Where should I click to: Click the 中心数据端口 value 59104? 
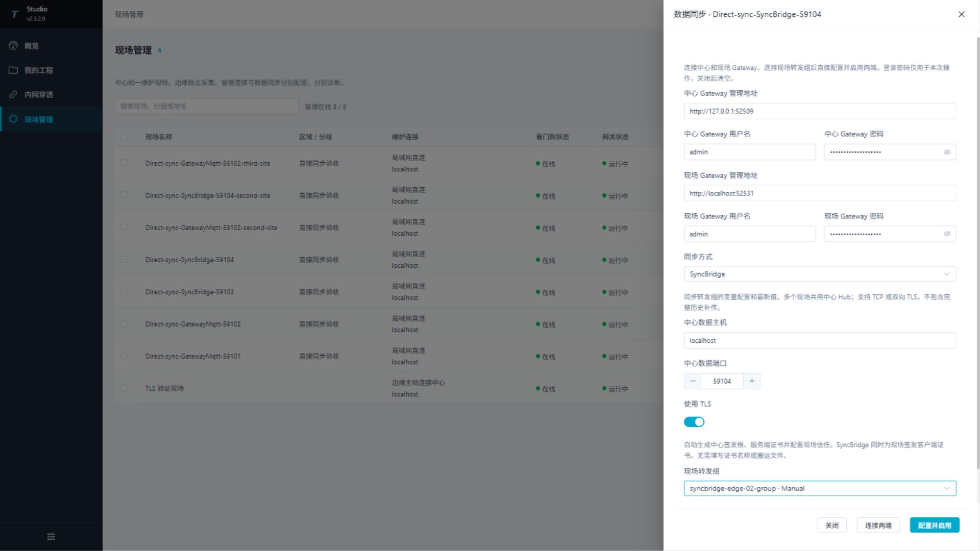pyautogui.click(x=722, y=381)
